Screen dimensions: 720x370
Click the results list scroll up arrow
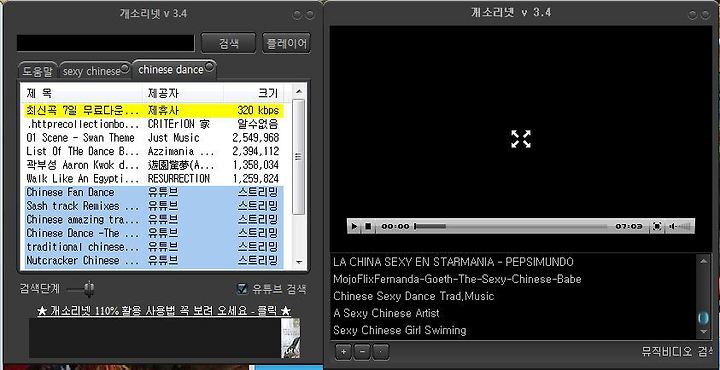pyautogui.click(x=299, y=91)
